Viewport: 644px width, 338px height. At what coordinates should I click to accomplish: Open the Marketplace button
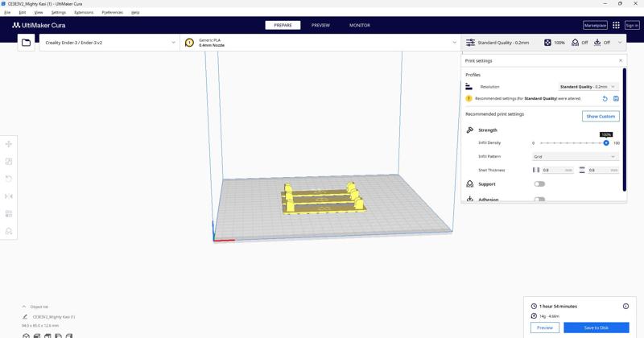(595, 25)
